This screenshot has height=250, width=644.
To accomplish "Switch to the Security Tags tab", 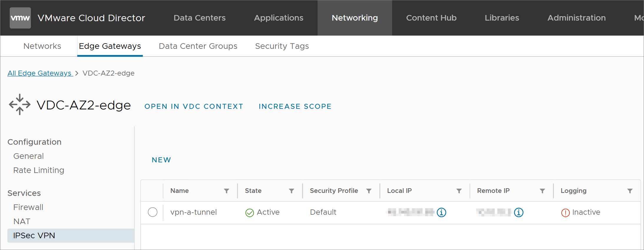I will click(282, 46).
